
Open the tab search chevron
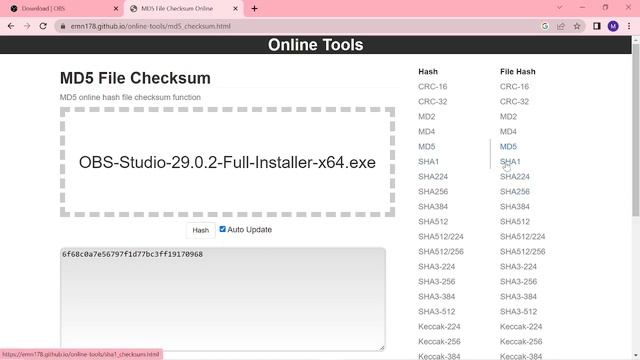[x=560, y=7]
